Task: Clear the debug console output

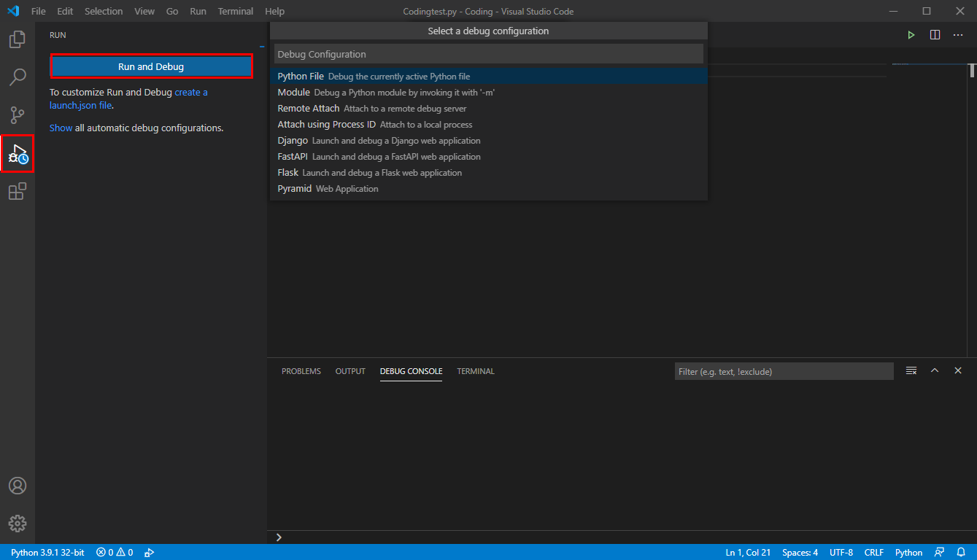Action: coord(911,371)
